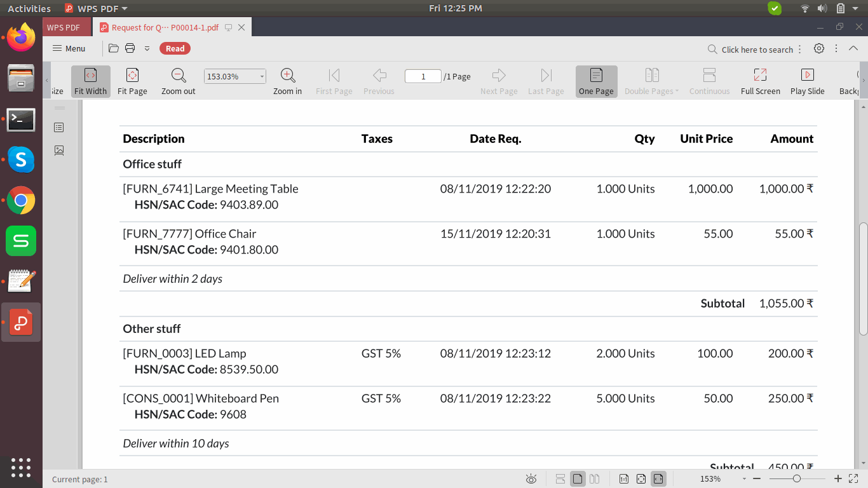Open the thumbnail panel in left sidebar

[x=59, y=151]
